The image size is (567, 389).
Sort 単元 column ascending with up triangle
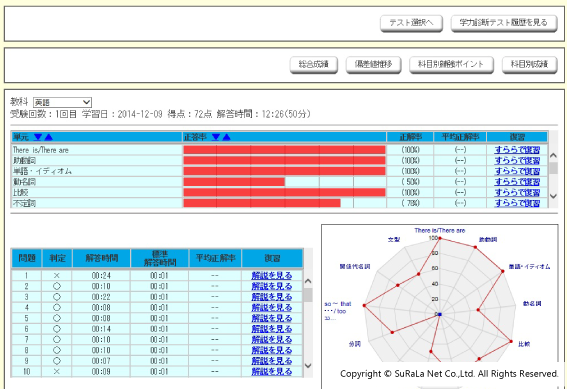[48, 137]
